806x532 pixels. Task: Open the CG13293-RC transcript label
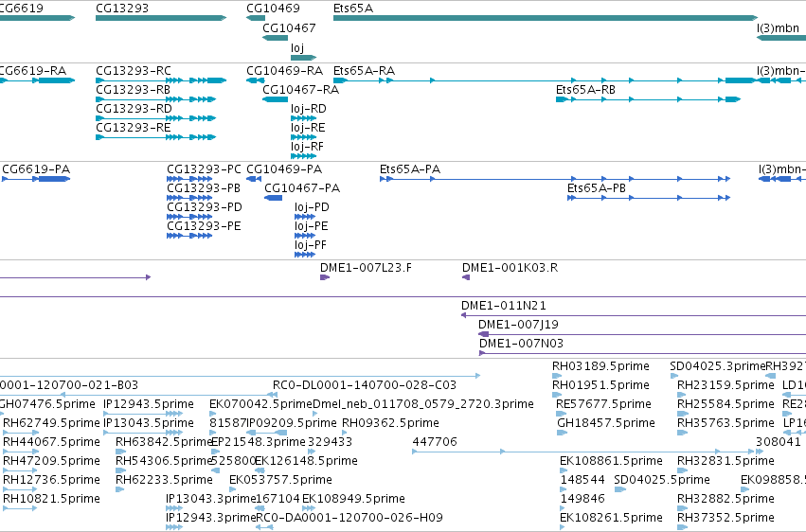pyautogui.click(x=134, y=70)
